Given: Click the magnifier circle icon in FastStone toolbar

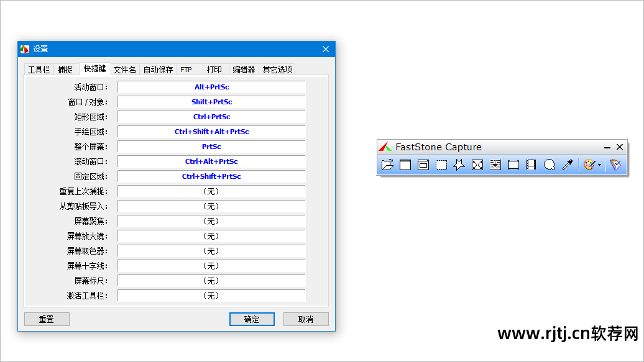Looking at the screenshot, I should (550, 165).
